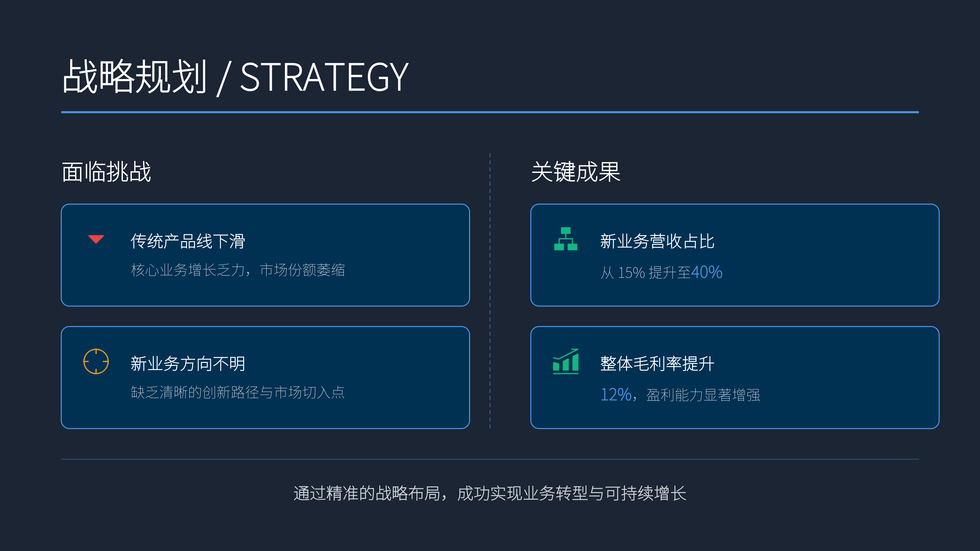
Task: Select the footer summary sentence at bottom
Action: (490, 494)
